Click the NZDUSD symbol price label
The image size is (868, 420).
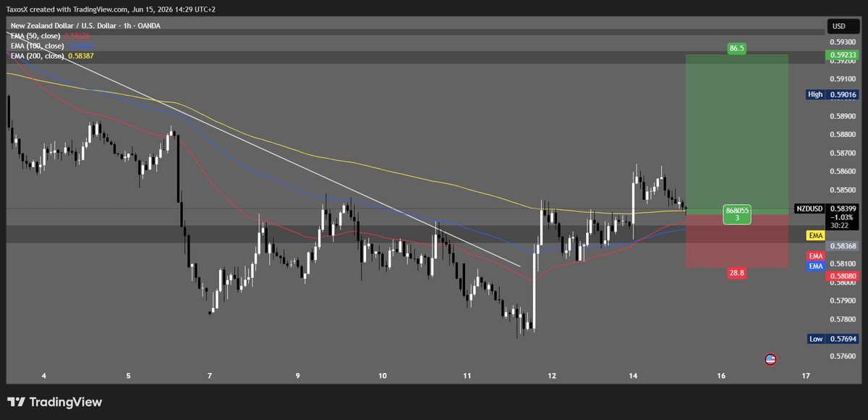tap(809, 208)
